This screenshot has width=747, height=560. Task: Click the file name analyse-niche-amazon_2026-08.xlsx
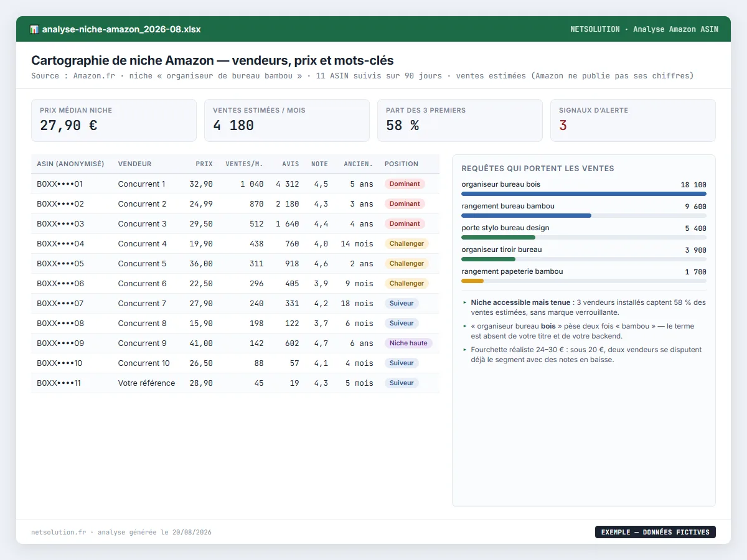tap(121, 29)
